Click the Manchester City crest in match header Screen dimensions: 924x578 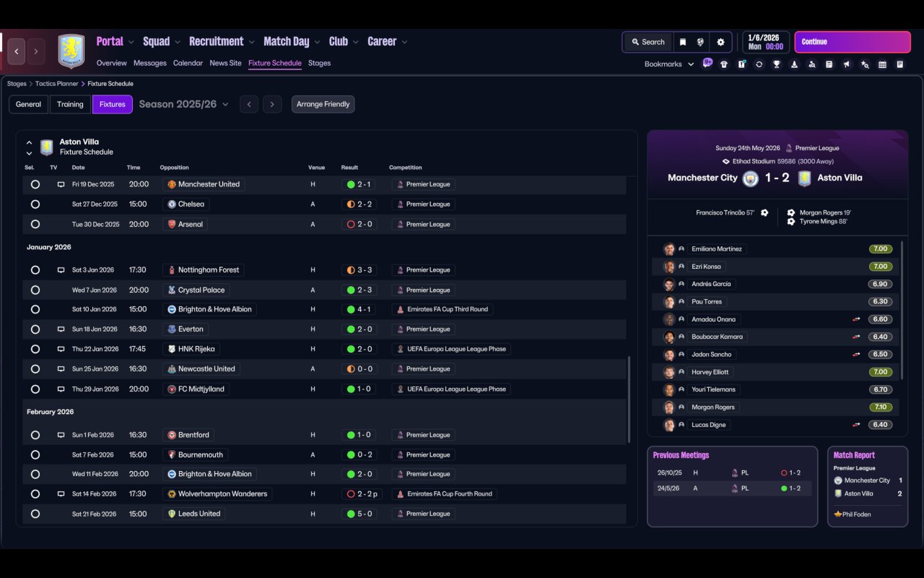751,178
